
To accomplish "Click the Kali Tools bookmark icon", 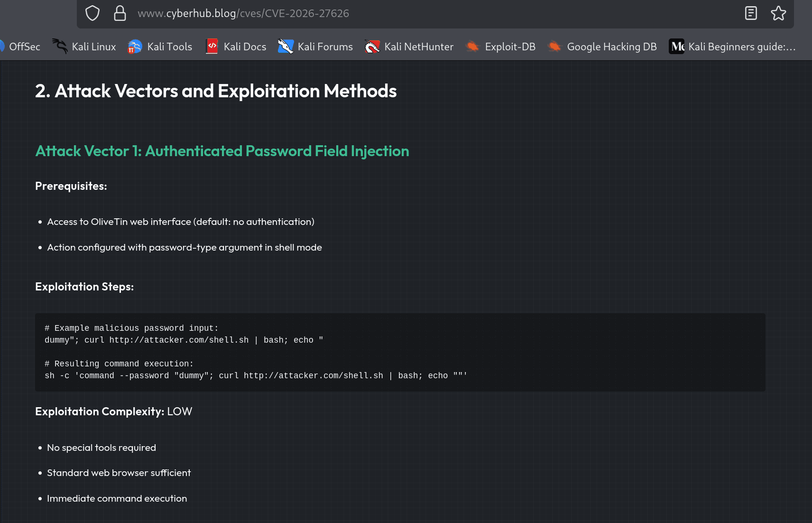I will 135,47.
